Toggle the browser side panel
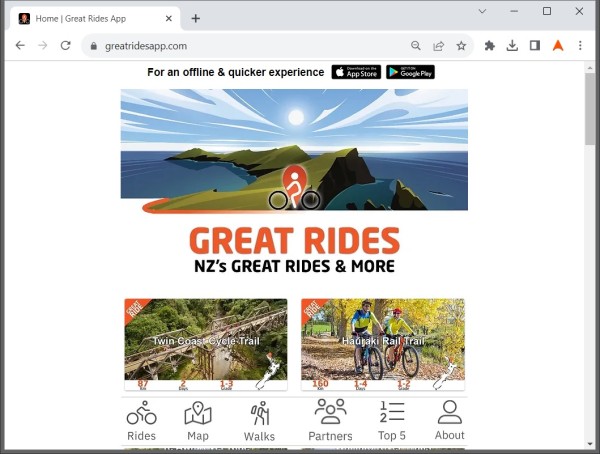The image size is (600, 454). point(535,46)
